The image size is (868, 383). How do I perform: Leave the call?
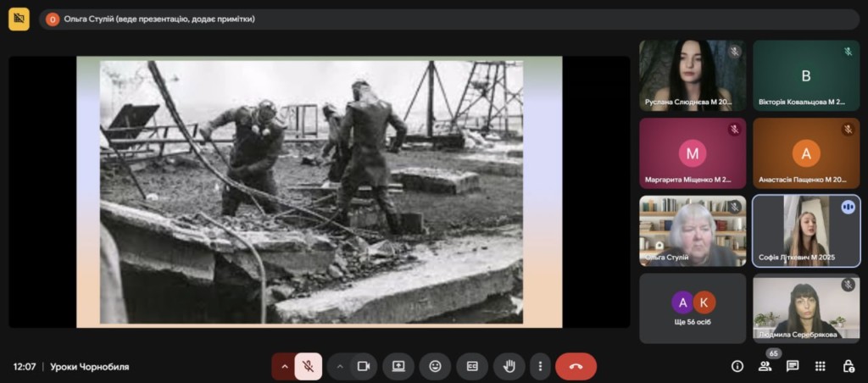point(576,366)
